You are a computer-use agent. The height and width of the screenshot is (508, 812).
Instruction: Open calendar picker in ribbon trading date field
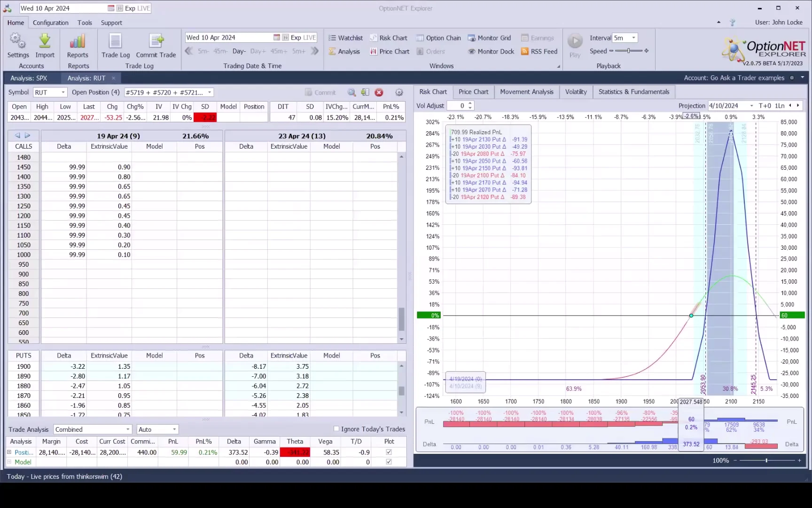277,38
